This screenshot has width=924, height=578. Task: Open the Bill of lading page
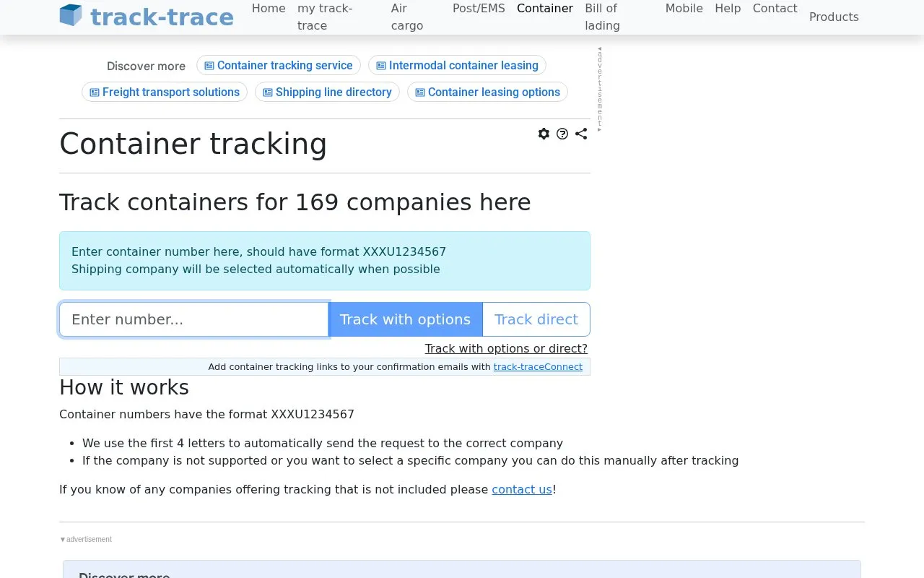(603, 17)
